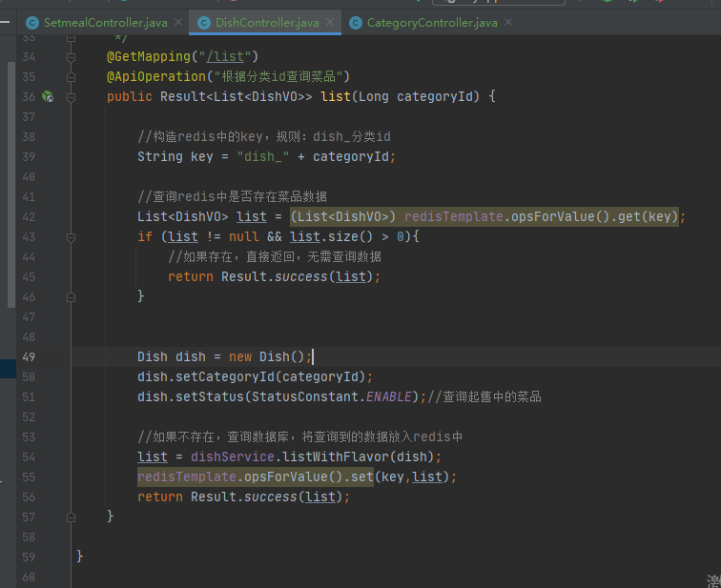
Task: Click the if block end fold marker on line 46
Action: click(x=71, y=297)
